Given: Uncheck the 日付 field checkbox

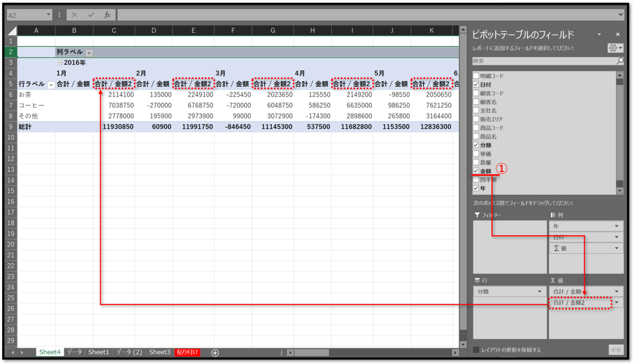Looking at the screenshot, I should click(476, 84).
